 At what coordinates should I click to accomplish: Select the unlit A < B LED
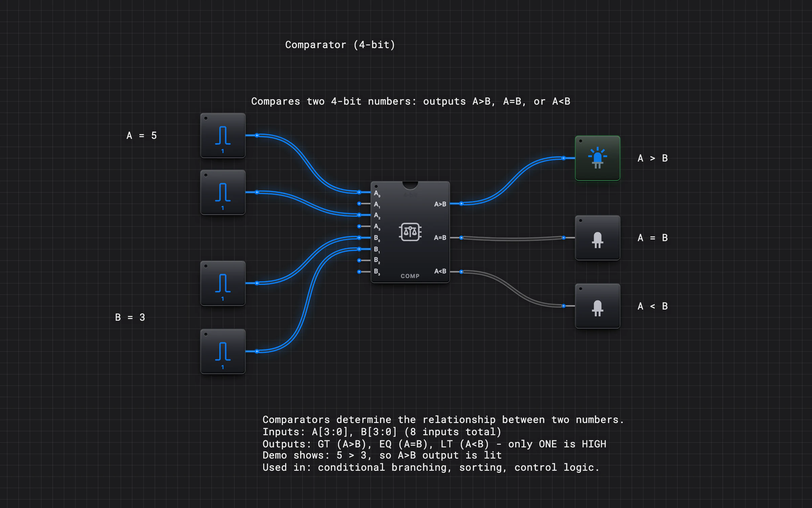[597, 306]
